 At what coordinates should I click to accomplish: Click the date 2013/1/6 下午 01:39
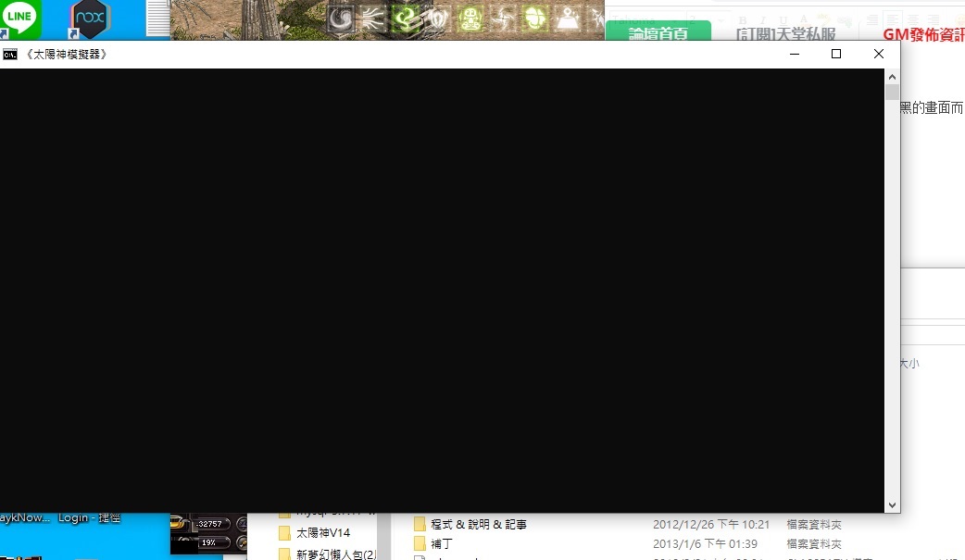point(705,544)
